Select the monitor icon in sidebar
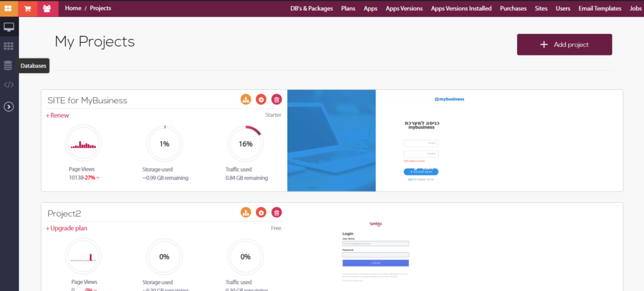 pos(9,27)
